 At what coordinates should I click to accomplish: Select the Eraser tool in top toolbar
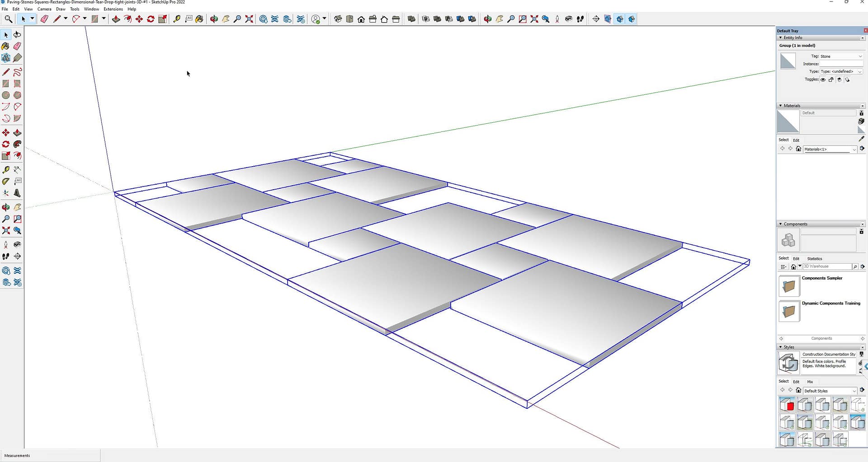coord(44,19)
